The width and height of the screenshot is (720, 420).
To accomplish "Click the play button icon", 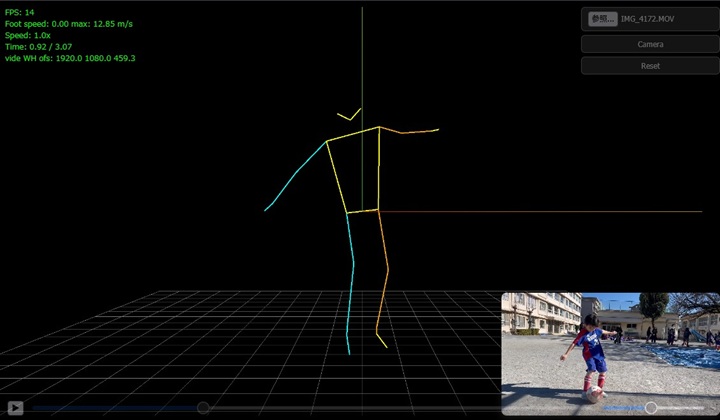I will tap(15, 408).
